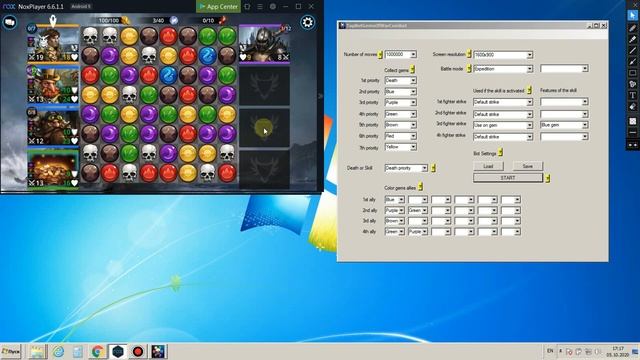Viewport: 640px width, 360px height.
Task: Click the Load bot settings button
Action: click(x=488, y=166)
